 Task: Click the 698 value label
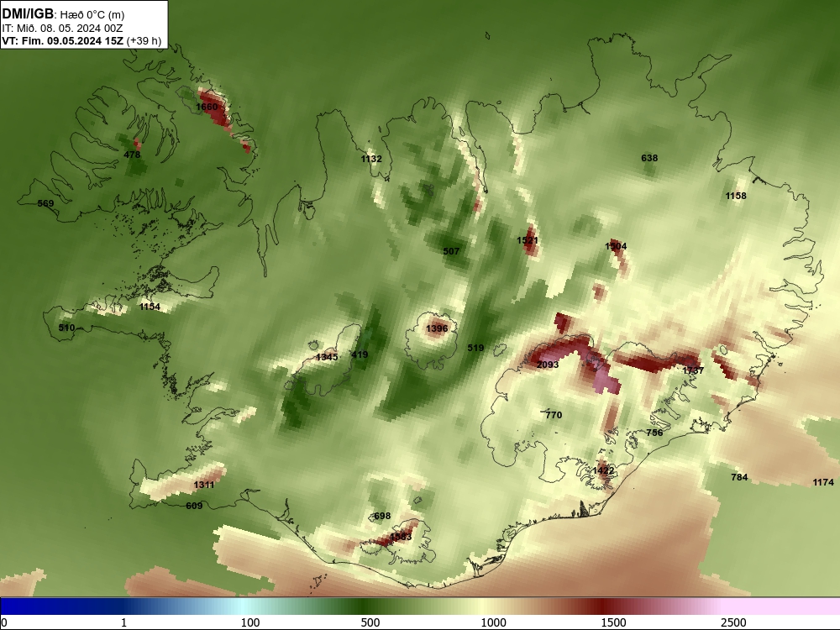382,516
